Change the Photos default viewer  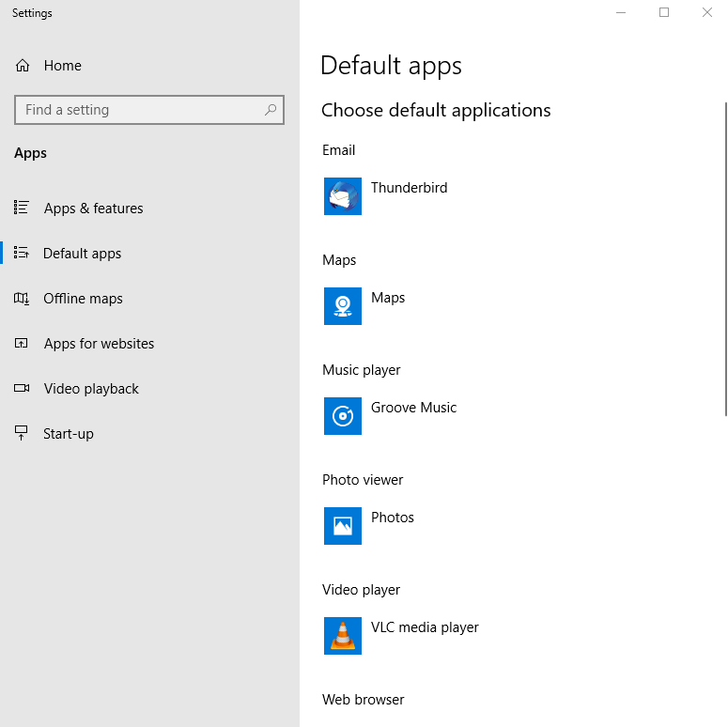[x=393, y=518]
